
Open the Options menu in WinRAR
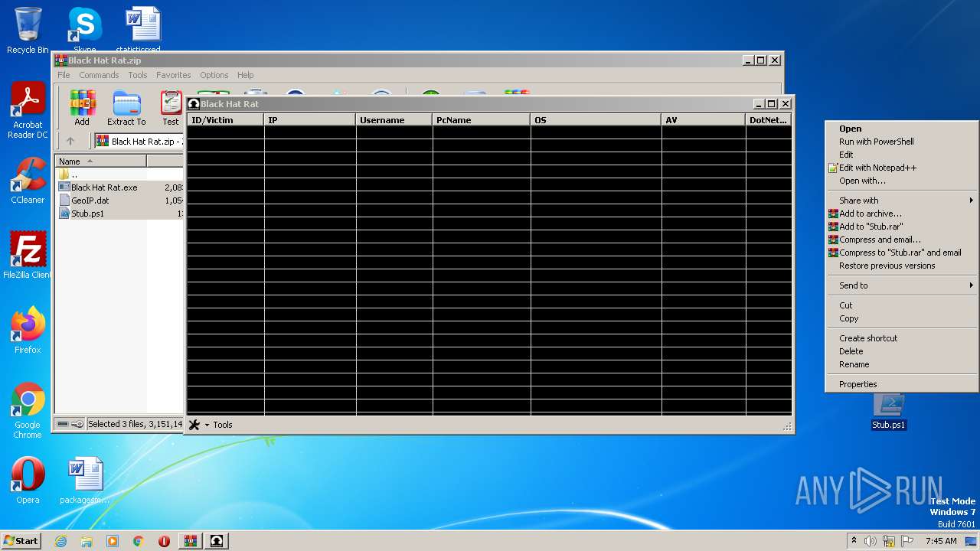214,75
